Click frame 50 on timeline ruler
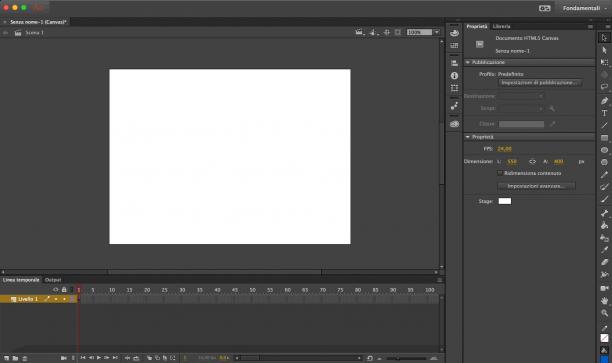 tap(253, 290)
